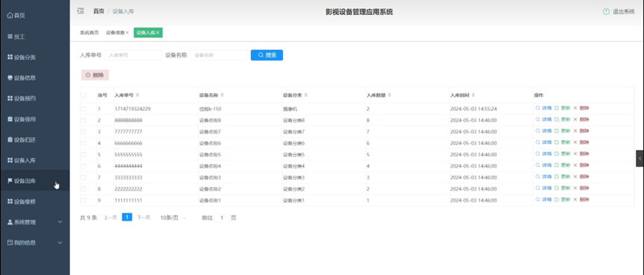Click 删除 for entry 4444444444
This screenshot has width=644, height=275.
[581, 165]
